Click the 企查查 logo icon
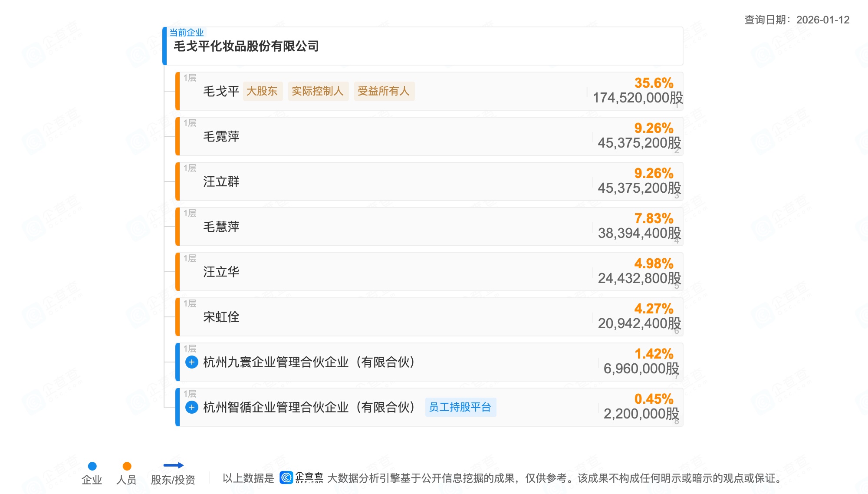The image size is (868, 494). pyautogui.click(x=286, y=478)
